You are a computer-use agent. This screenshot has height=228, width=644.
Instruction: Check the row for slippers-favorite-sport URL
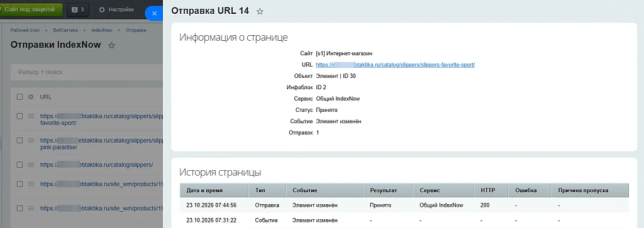[x=19, y=116]
